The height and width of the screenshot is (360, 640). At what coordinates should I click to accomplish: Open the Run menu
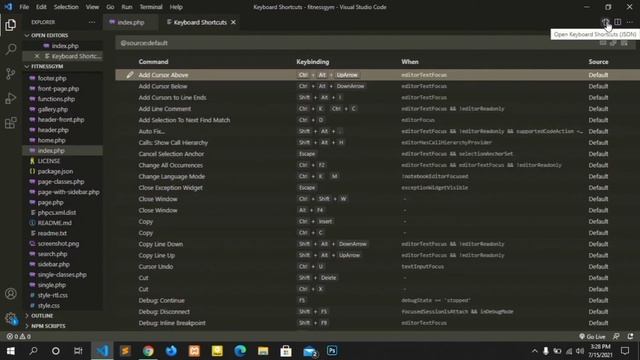tap(127, 7)
